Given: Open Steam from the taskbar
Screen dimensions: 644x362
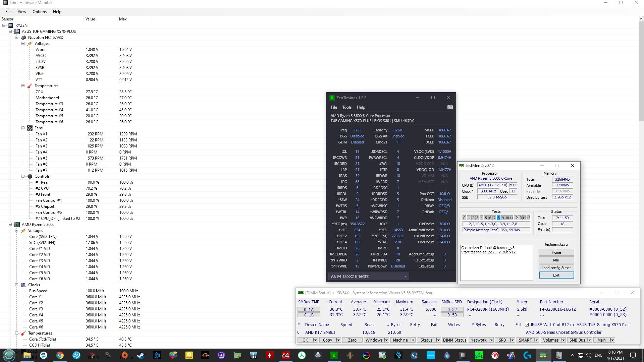Looking at the screenshot, I should pyautogui.click(x=141, y=355).
